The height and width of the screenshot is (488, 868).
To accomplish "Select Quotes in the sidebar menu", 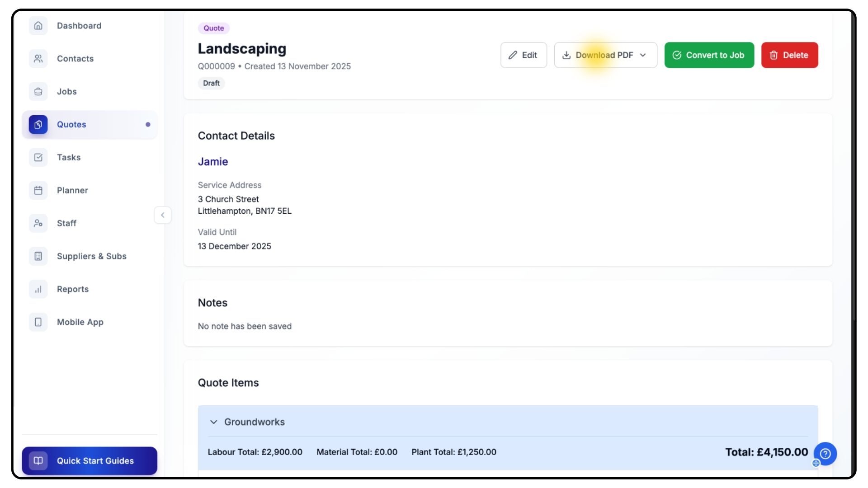I will click(x=71, y=125).
